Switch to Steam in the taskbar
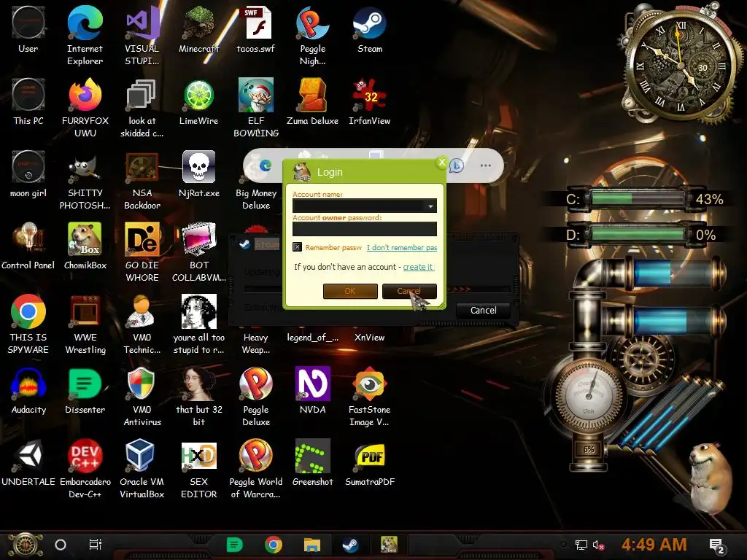Viewport: 747px width, 560px height. tap(351, 545)
